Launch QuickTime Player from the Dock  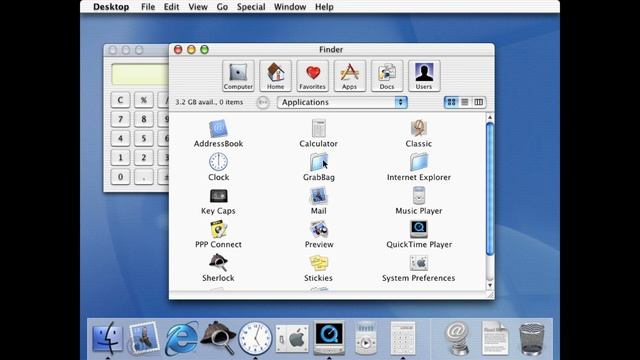coord(329,338)
